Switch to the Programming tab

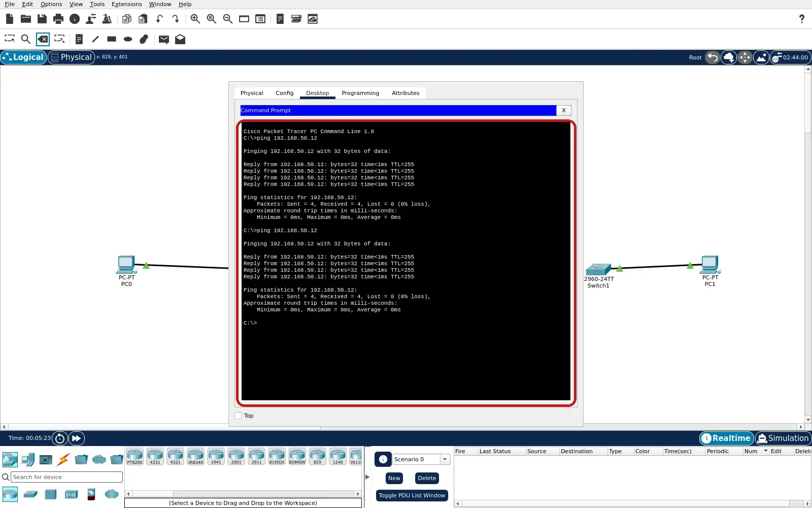[360, 93]
